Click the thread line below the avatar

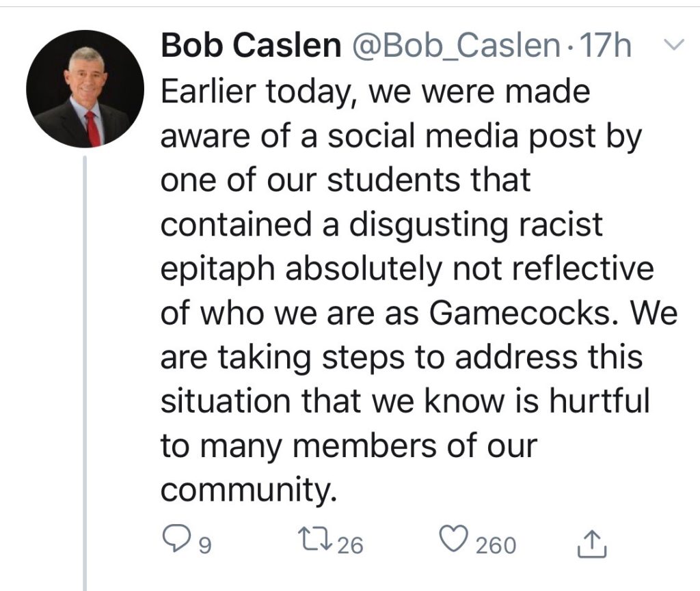click(85, 369)
